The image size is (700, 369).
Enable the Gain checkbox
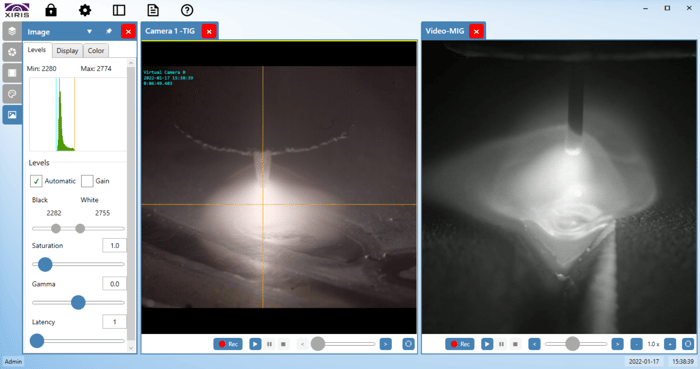click(x=87, y=181)
